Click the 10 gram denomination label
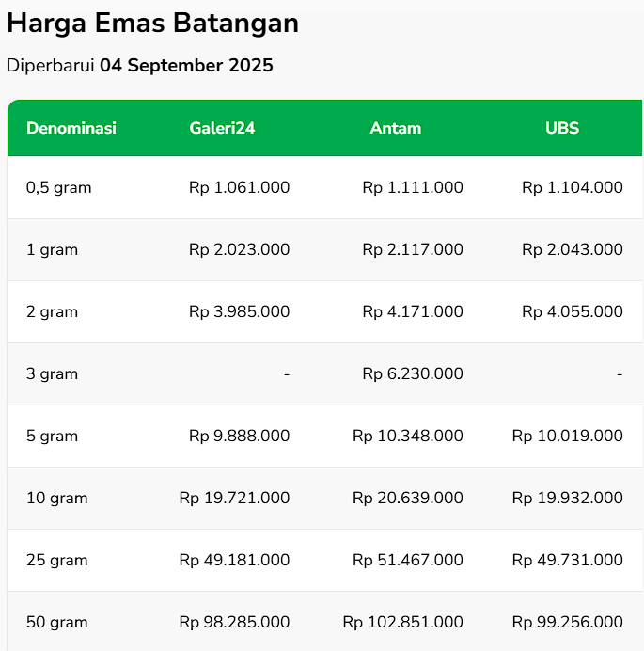644x651 pixels. coord(56,498)
